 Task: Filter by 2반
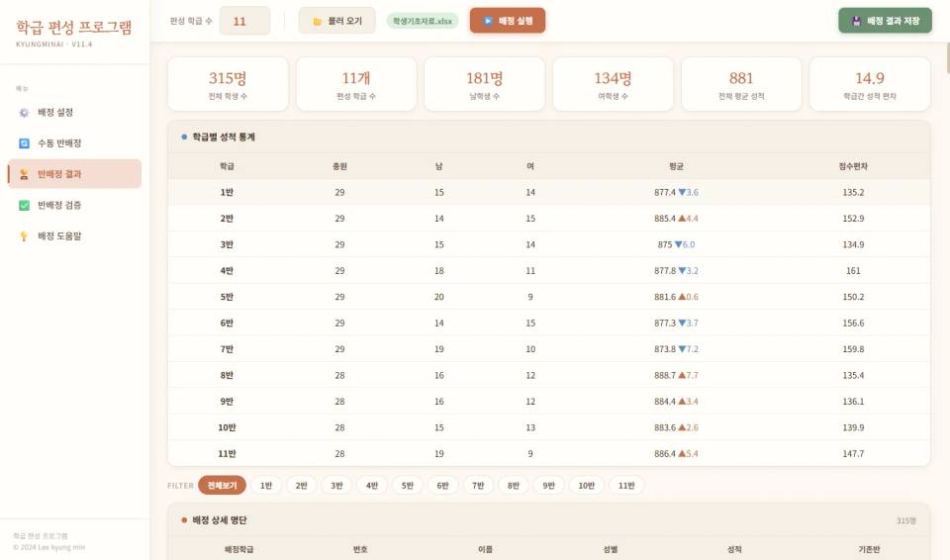coord(301,486)
